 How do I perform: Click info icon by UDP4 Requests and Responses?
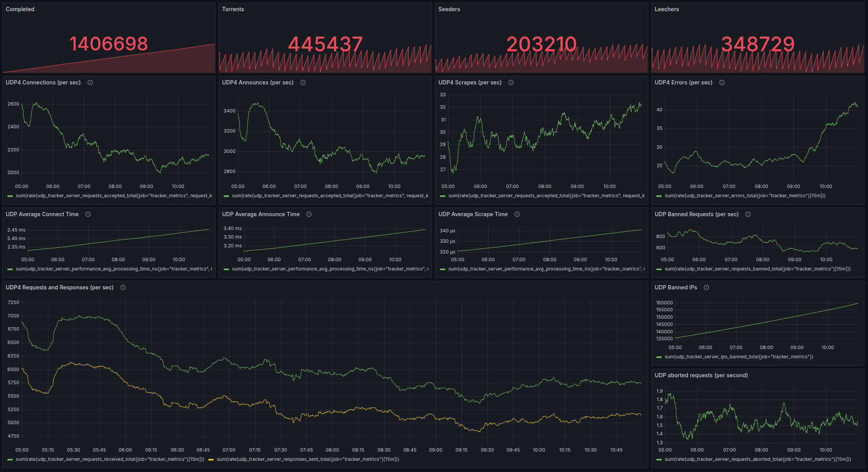pos(123,287)
